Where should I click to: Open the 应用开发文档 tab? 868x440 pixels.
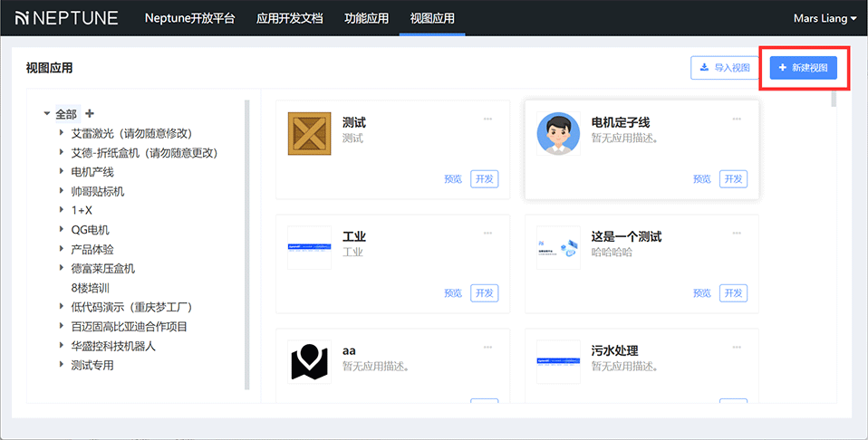tap(289, 18)
